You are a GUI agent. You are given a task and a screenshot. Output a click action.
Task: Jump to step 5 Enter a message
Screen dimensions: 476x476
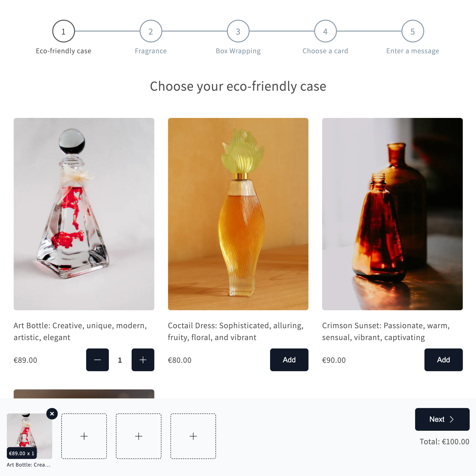tap(413, 31)
